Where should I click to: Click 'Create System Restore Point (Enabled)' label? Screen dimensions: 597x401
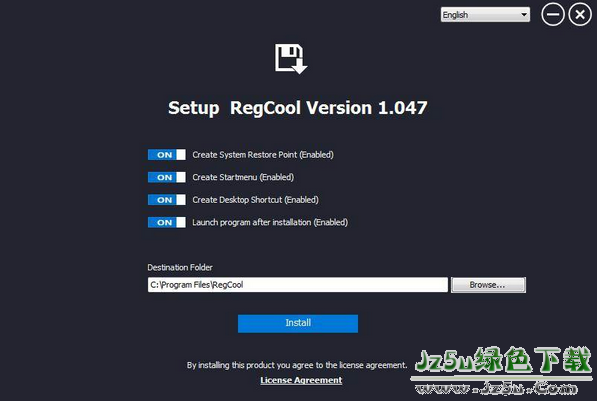(263, 155)
